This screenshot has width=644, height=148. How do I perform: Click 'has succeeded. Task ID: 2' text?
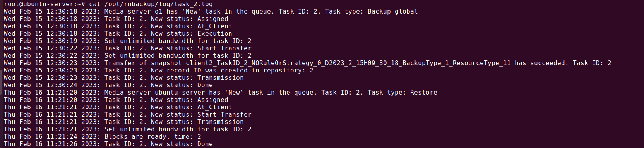tap(563, 63)
